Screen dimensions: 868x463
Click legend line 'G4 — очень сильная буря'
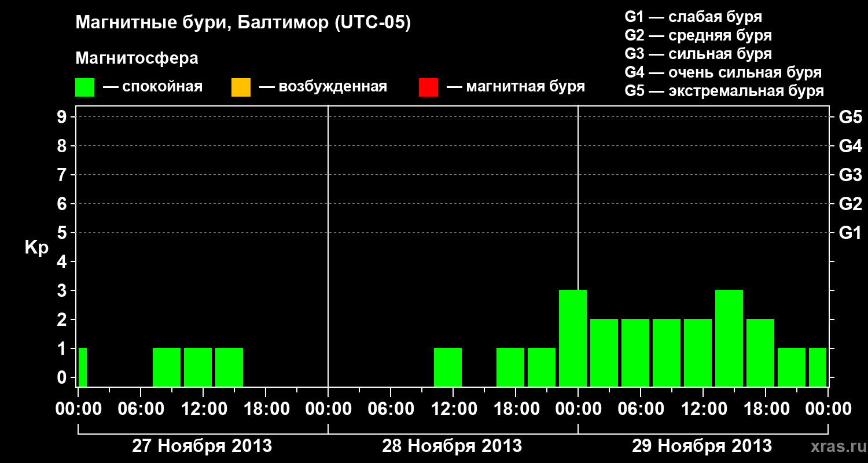tap(723, 72)
